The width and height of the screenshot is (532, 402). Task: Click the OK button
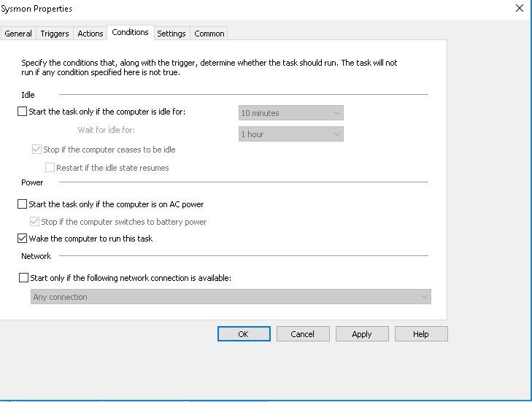(244, 334)
